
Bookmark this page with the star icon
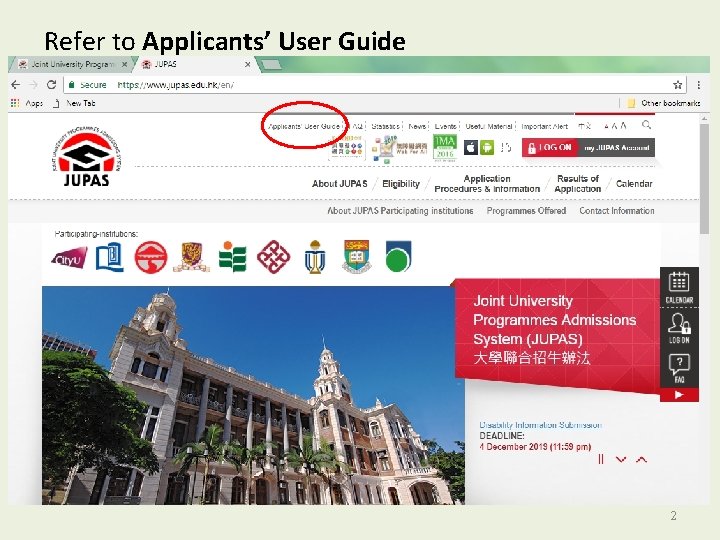pos(677,84)
